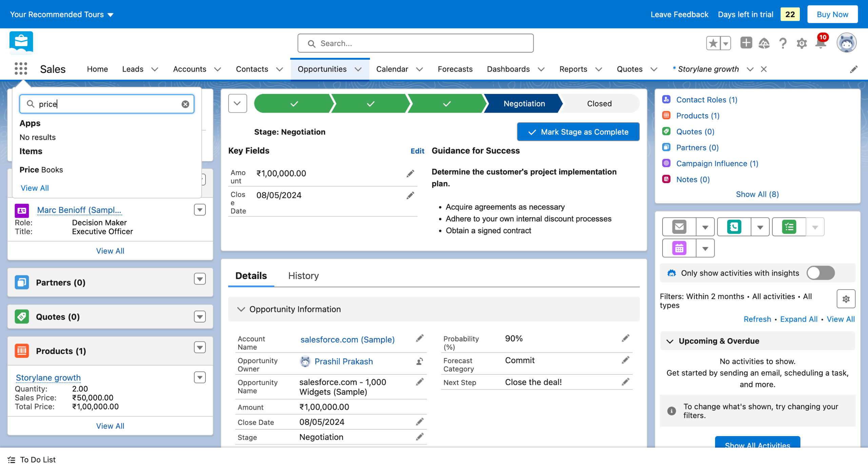This screenshot has height=471, width=868.
Task: Close the Storylane growth tab
Action: [x=764, y=69]
